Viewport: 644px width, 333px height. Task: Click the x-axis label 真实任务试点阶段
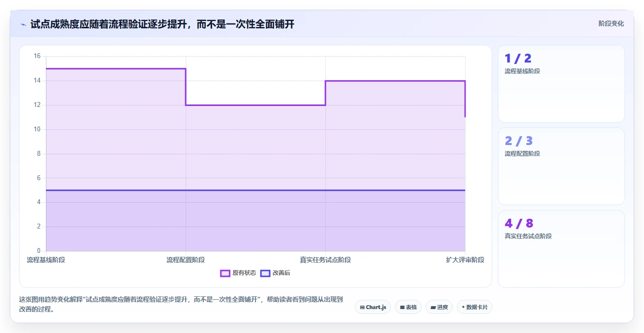click(325, 260)
